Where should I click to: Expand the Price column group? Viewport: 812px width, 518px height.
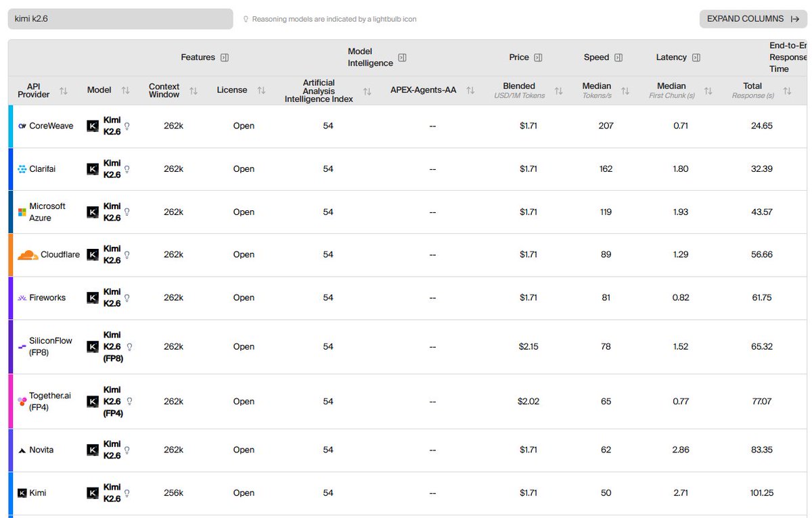click(x=538, y=57)
